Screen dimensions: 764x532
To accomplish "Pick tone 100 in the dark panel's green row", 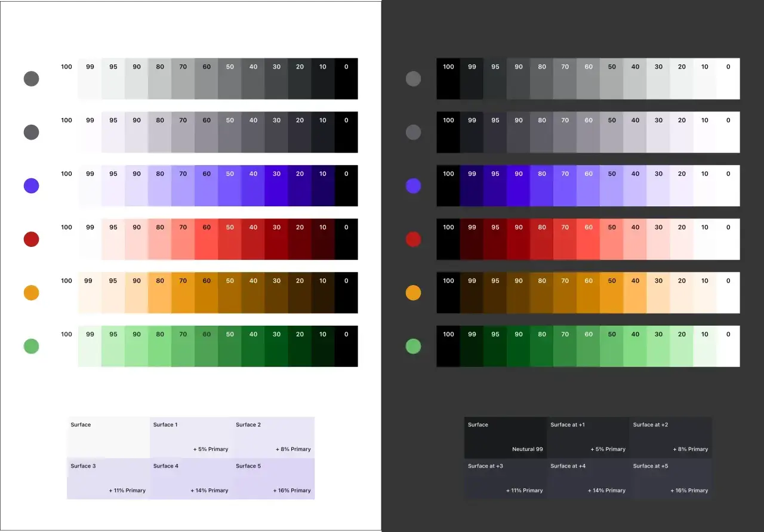I will tap(448, 346).
